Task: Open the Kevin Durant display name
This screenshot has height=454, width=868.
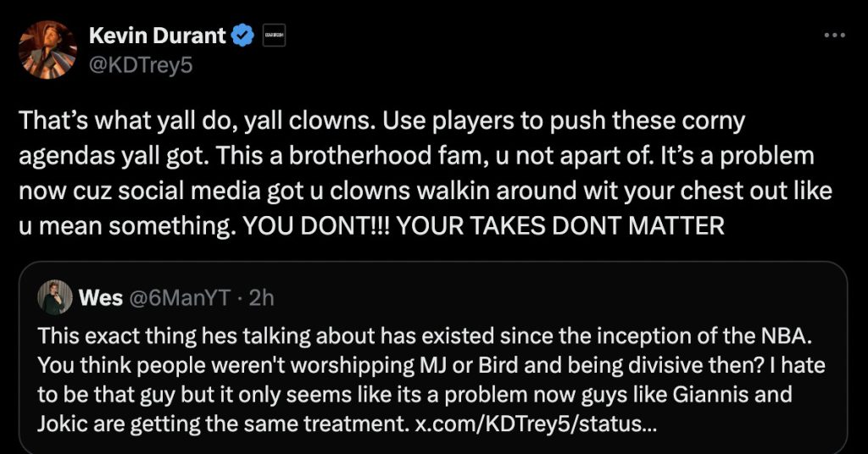Action: [x=159, y=36]
